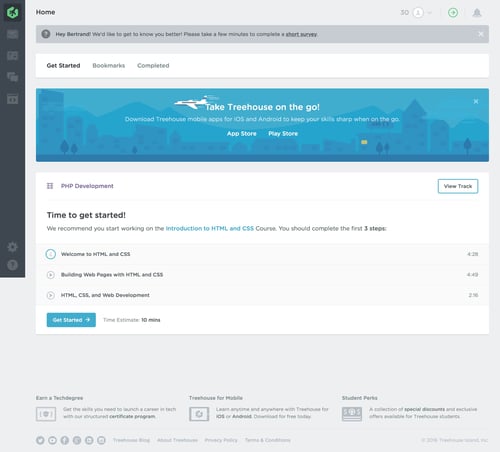Click the points count 30 in header
The height and width of the screenshot is (452, 500).
[x=404, y=13]
